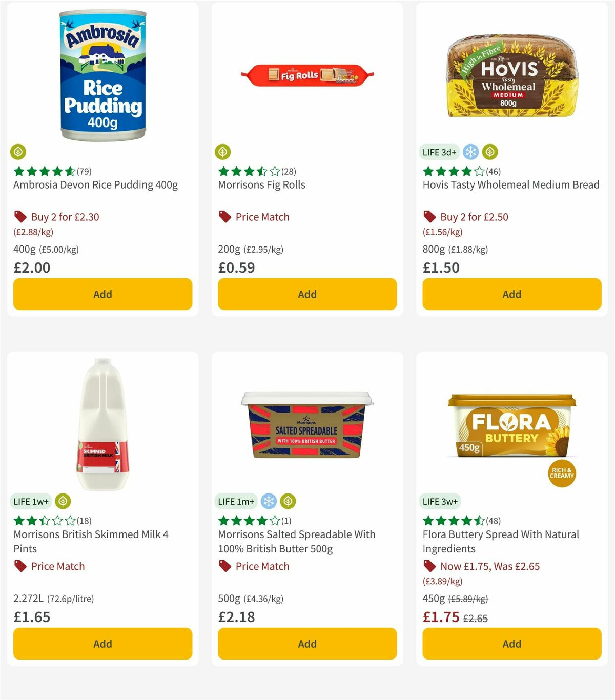Add Morrisons British Skimmed Milk to basket
This screenshot has width=615, height=700.
tap(102, 644)
